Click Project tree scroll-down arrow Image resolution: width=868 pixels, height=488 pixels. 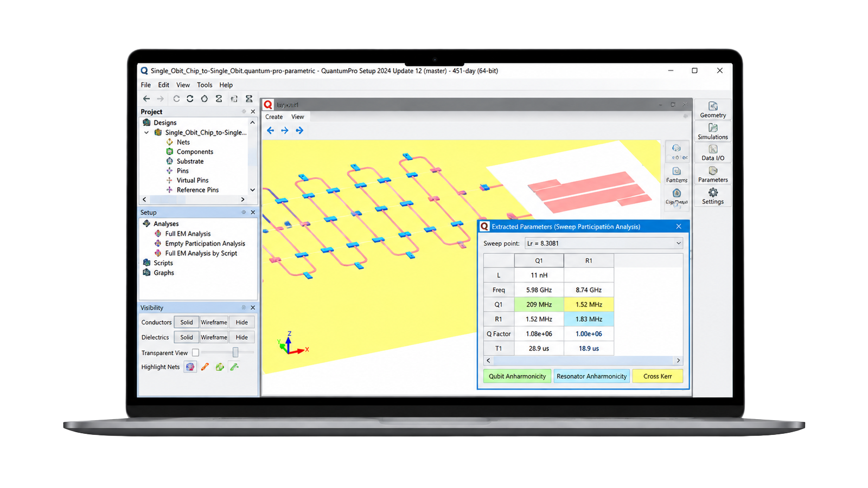[x=252, y=190]
